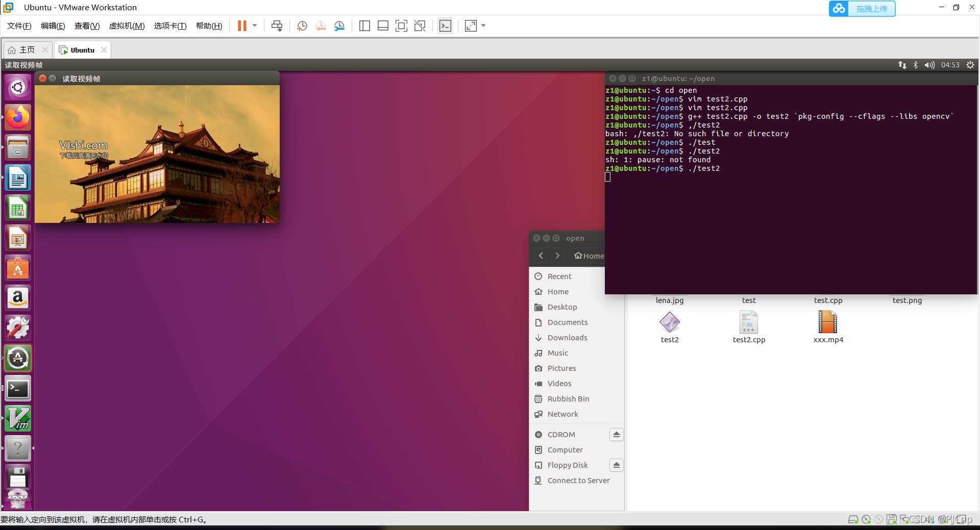Open System Settings from the dock
Screen dimensions: 980x530
pyautogui.click(x=18, y=328)
